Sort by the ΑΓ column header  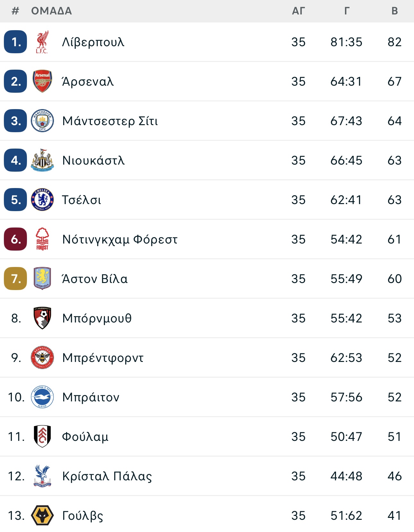(x=298, y=11)
